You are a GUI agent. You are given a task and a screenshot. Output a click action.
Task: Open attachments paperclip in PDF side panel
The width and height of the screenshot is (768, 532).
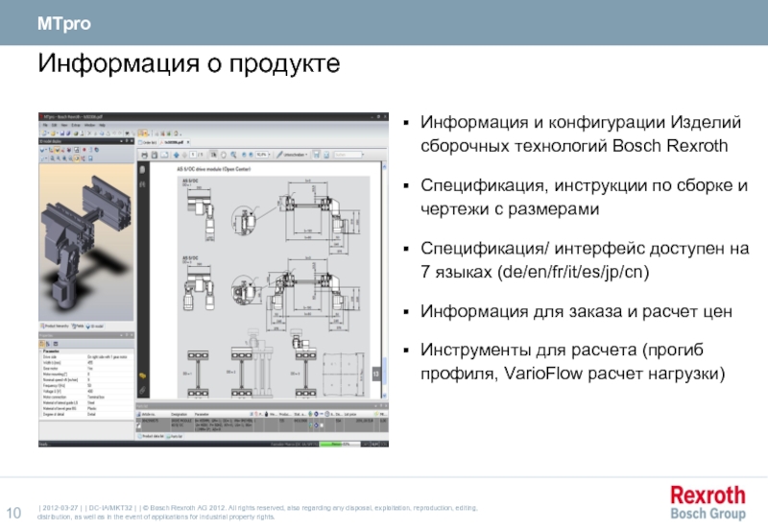(142, 390)
